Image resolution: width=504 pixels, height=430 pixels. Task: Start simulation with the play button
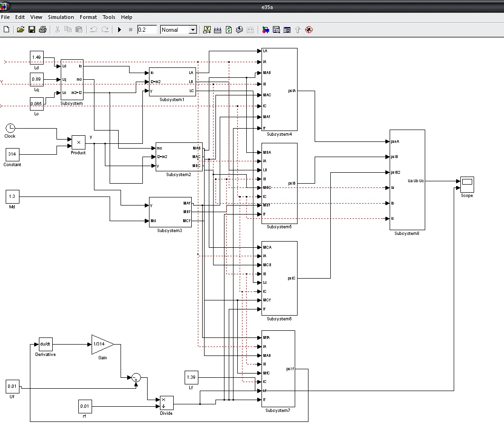point(120,29)
